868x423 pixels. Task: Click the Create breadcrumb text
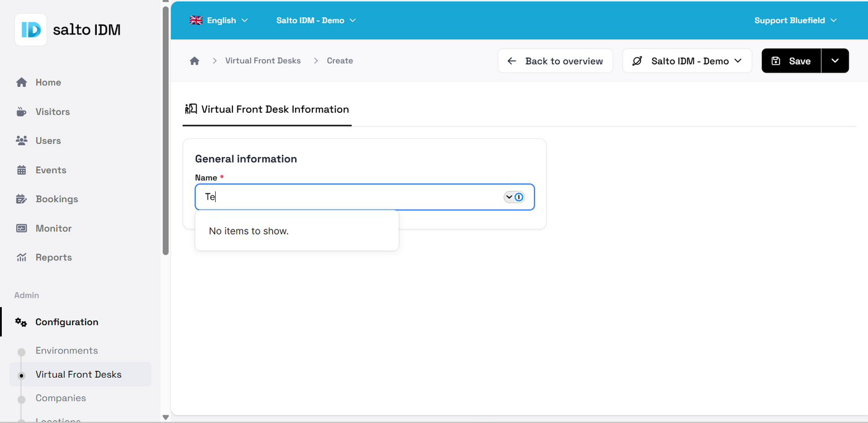[340, 61]
